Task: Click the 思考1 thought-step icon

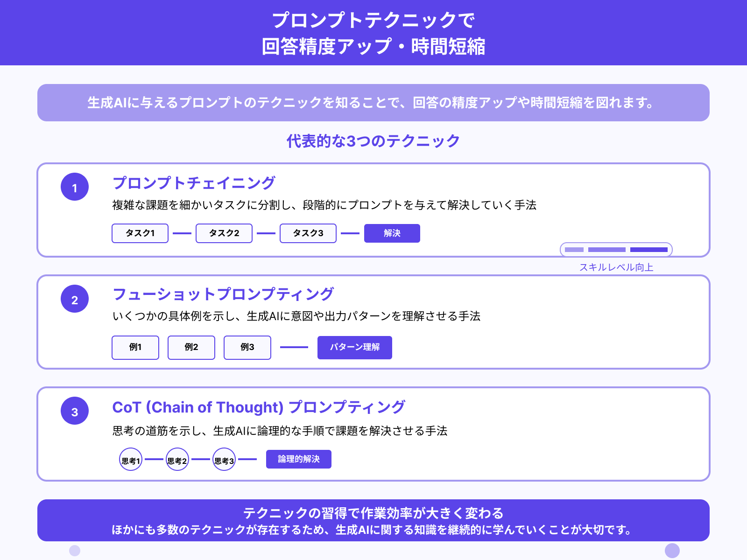Action: click(131, 459)
